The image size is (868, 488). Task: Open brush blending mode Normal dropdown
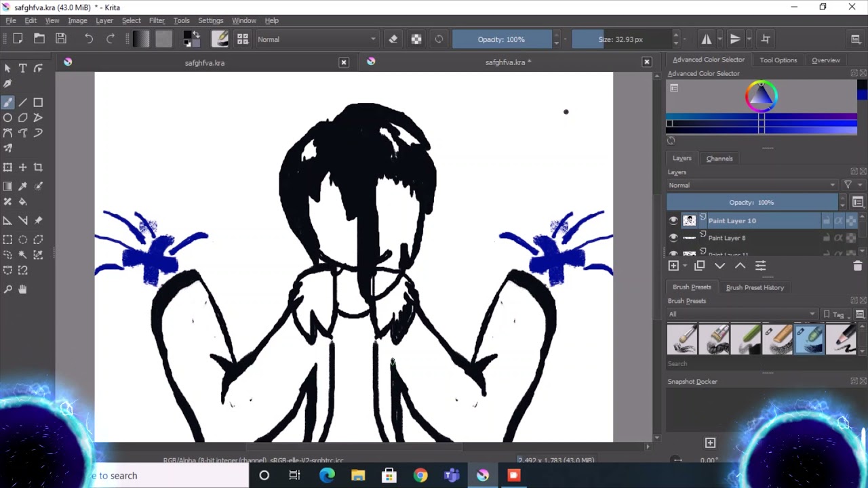(x=316, y=39)
